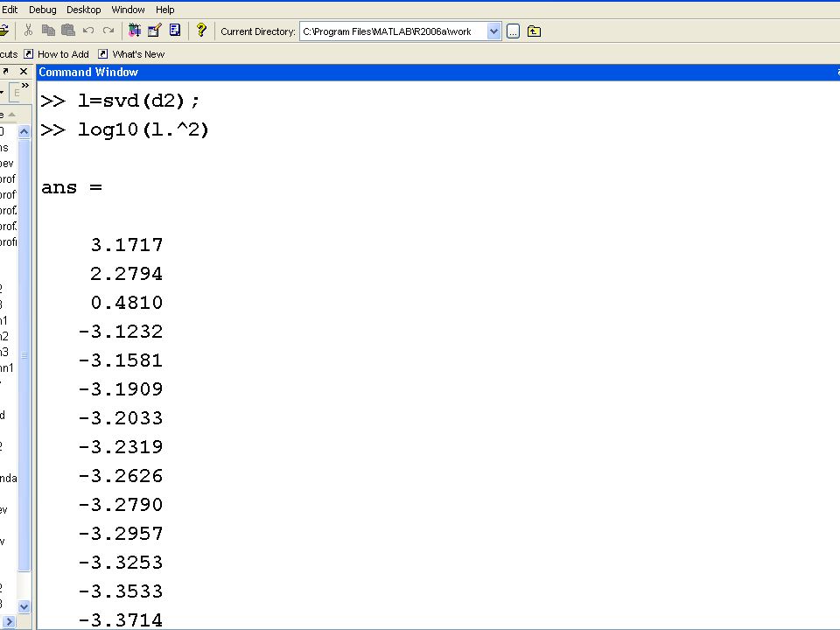Viewport: 840px width, 630px height.
Task: Click the Current Directory path field
Action: click(394, 31)
